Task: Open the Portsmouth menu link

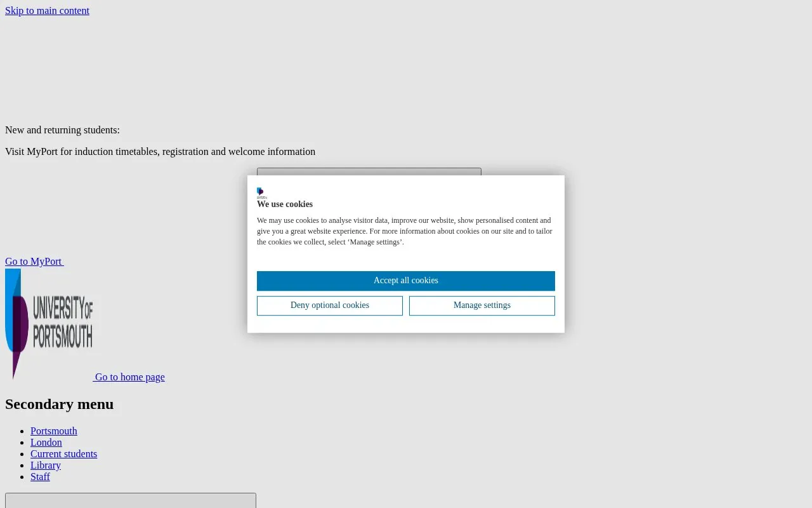Action: pos(54,431)
